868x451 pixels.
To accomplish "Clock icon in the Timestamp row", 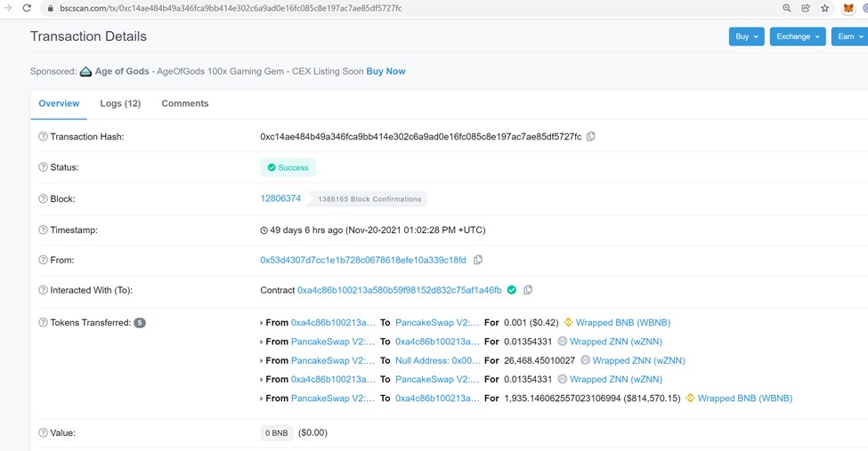I will [x=264, y=230].
